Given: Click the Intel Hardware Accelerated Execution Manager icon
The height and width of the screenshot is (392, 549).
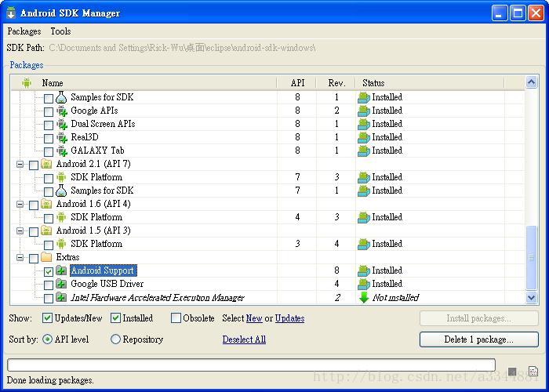Looking at the screenshot, I should 61,297.
